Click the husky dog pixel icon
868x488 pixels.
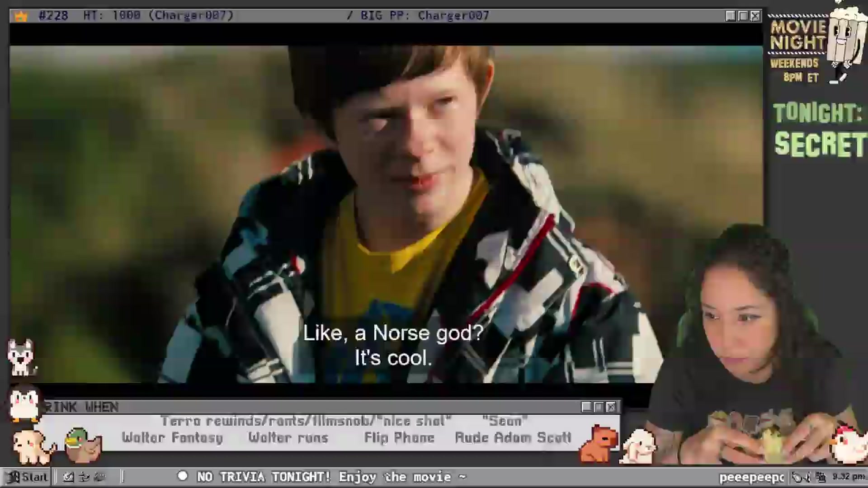point(21,357)
